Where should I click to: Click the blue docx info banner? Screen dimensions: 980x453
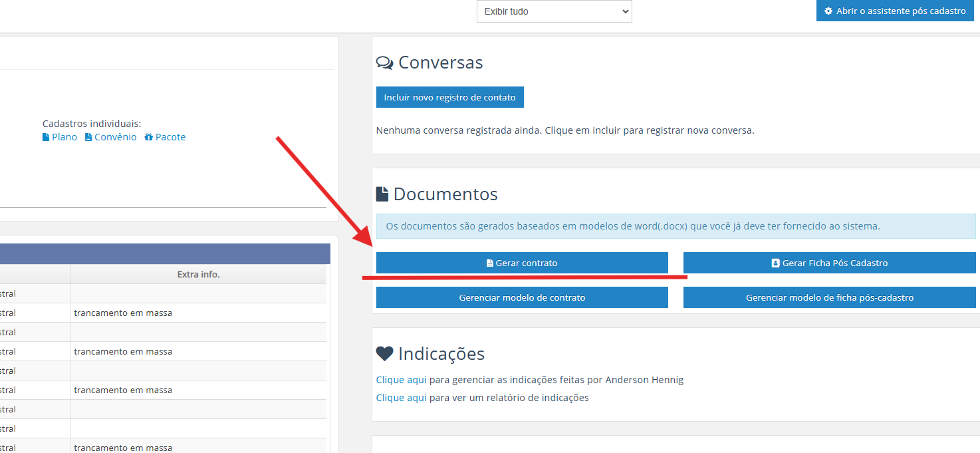(x=675, y=226)
